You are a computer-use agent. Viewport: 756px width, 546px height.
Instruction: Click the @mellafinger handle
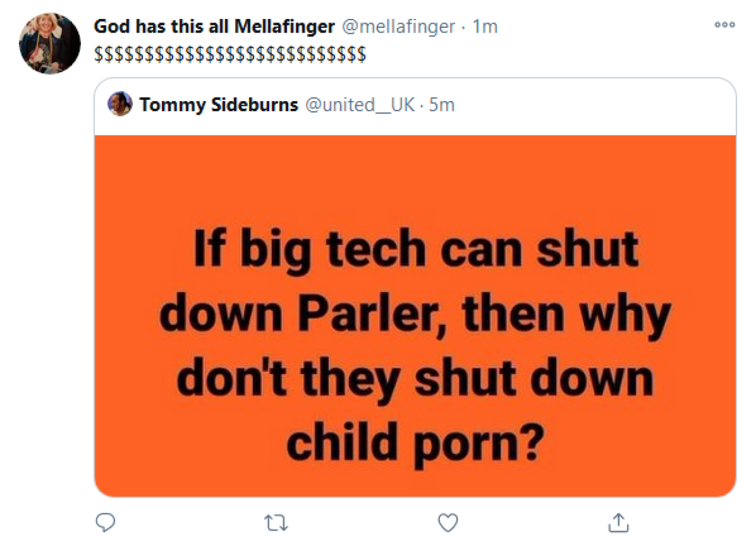click(397, 27)
